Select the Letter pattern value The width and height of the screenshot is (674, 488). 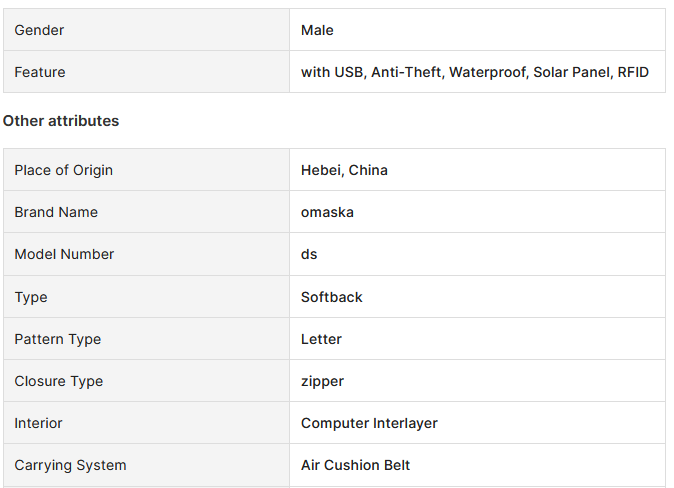(x=321, y=339)
